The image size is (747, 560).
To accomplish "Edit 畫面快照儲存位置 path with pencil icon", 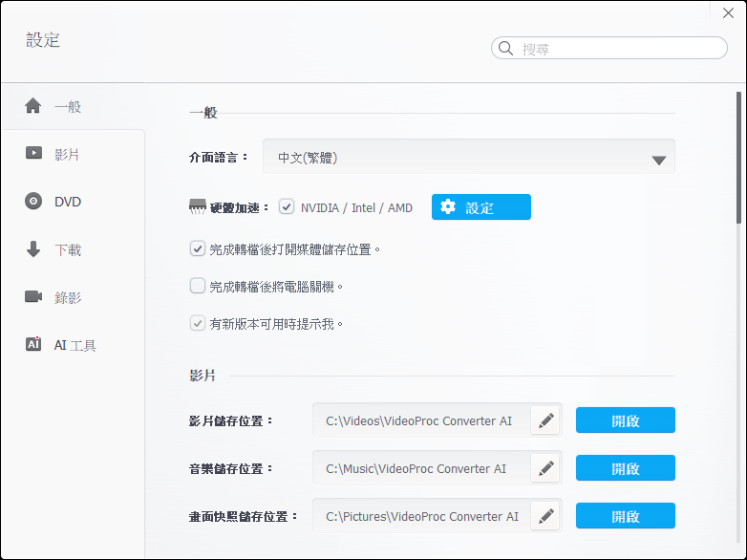I will tap(546, 516).
